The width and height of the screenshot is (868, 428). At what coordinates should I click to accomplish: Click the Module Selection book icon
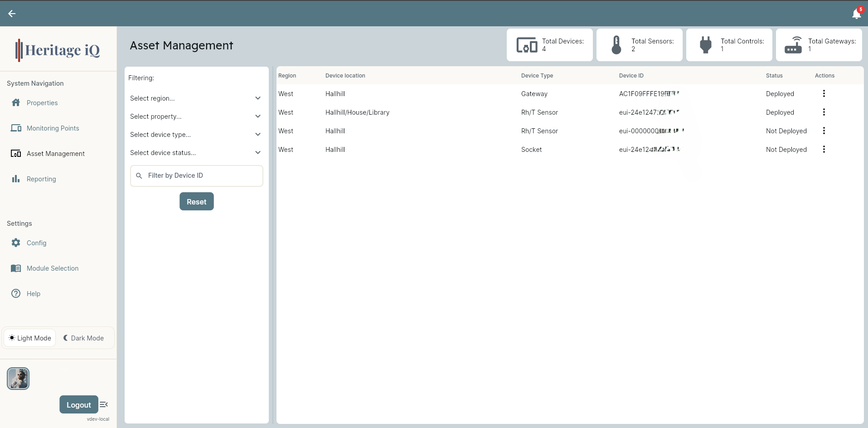16,268
